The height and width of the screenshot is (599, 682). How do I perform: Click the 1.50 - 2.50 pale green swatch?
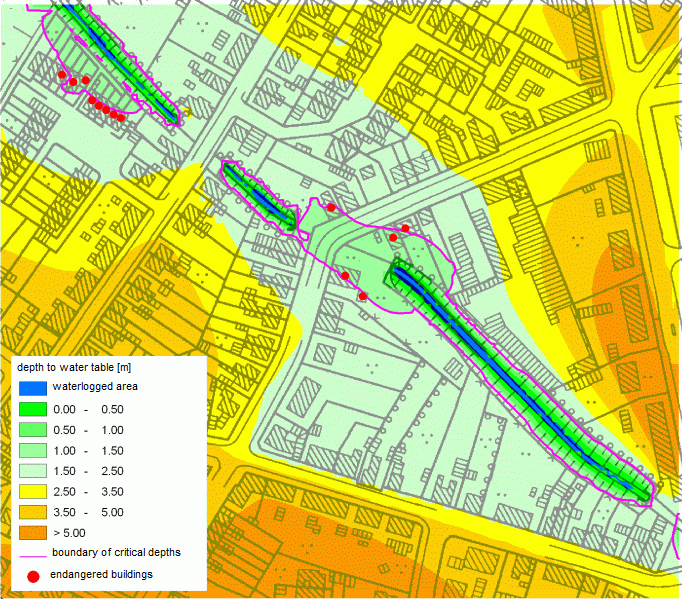pyautogui.click(x=33, y=471)
